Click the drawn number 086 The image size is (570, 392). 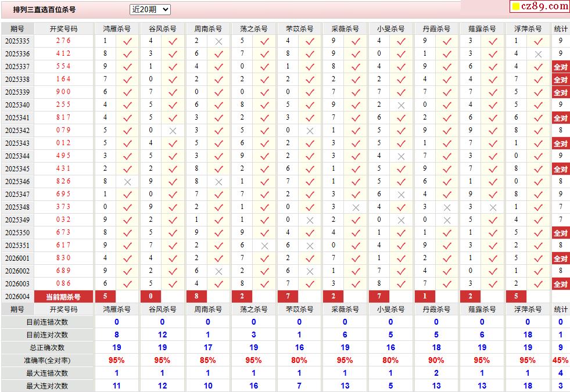click(x=63, y=283)
